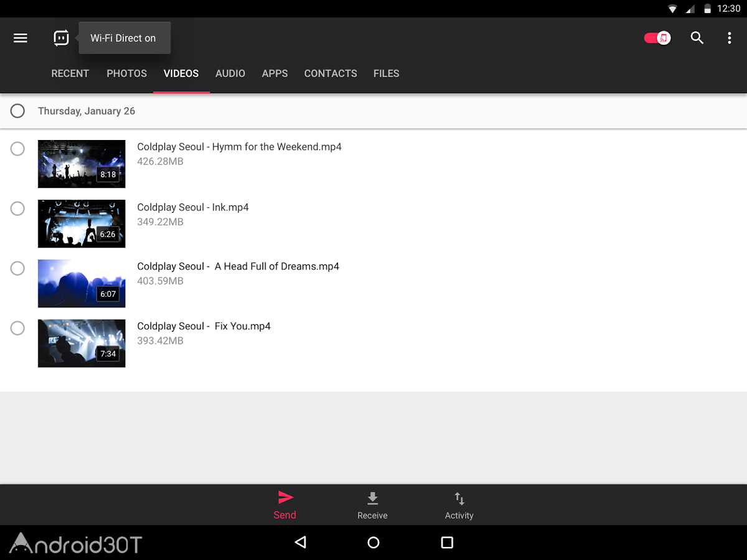
Task: Select the Fix You.mp4 checkbox
Action: (17, 328)
